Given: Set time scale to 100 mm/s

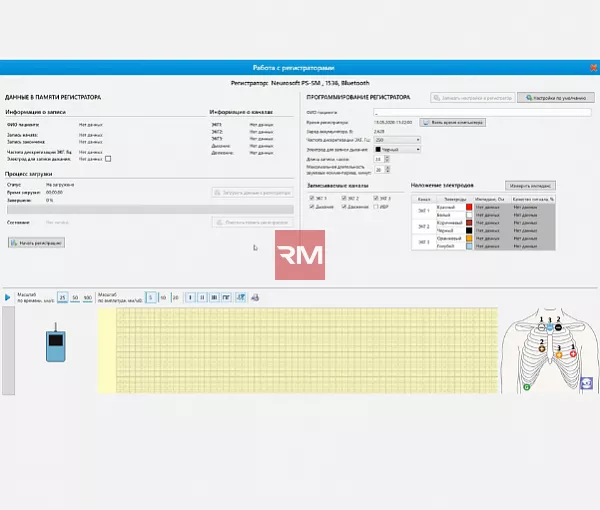Looking at the screenshot, I should [x=88, y=297].
